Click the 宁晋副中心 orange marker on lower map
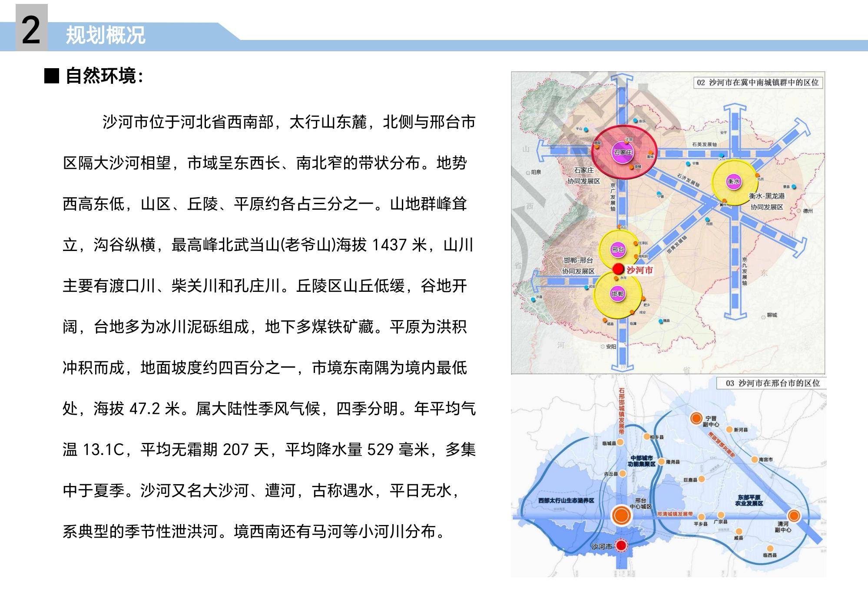Screen dimensions: 868x601 [x=696, y=418]
